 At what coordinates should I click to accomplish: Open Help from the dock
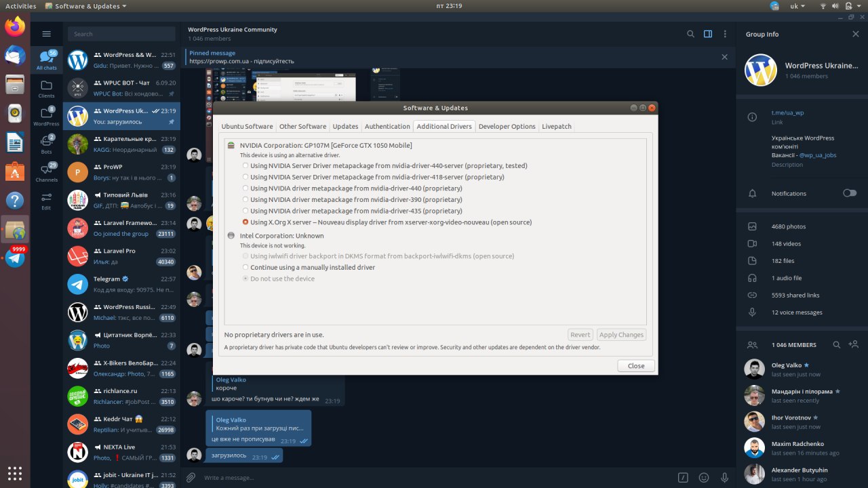point(15,201)
